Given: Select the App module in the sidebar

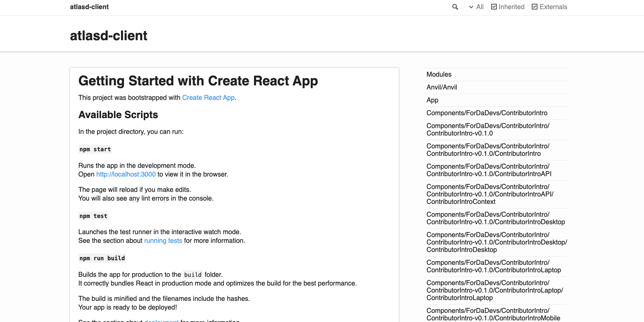Looking at the screenshot, I should [x=432, y=100].
